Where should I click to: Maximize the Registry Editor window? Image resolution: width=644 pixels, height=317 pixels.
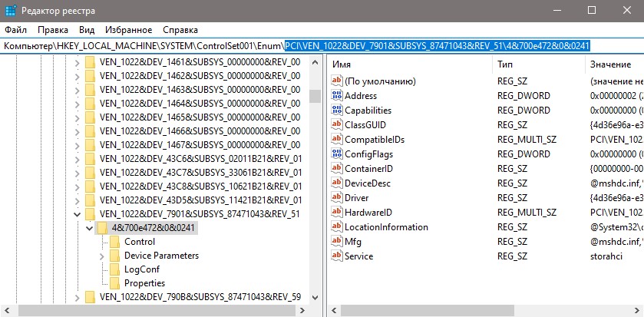point(592,10)
